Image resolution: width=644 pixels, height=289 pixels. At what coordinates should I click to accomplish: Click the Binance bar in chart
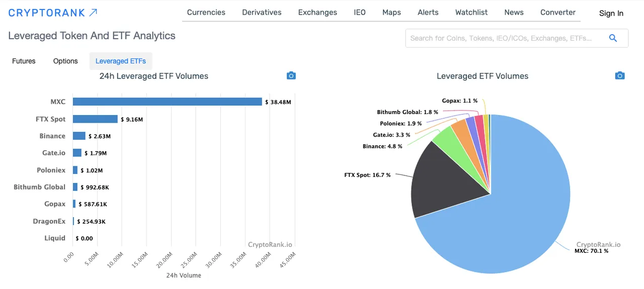[x=79, y=136]
